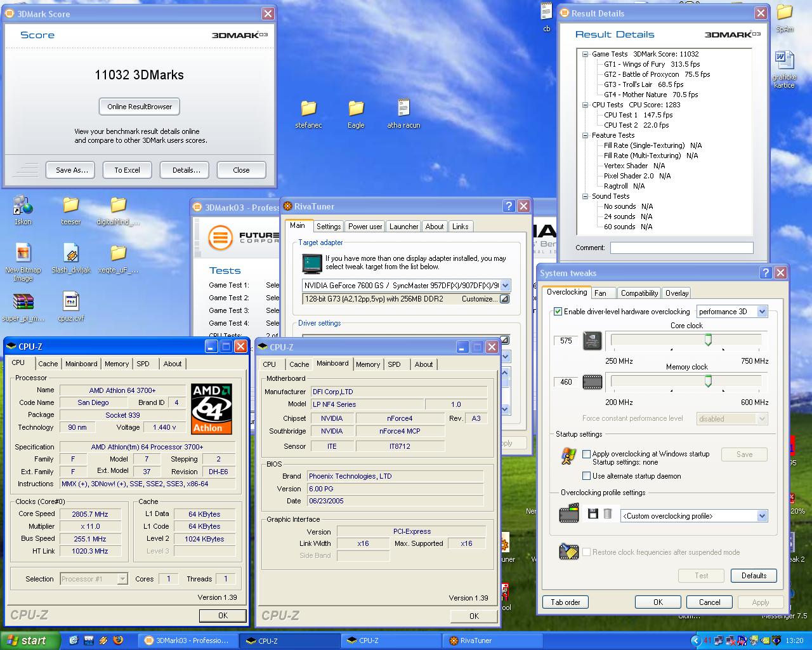
Task: Click the Tab order button
Action: pos(565,602)
